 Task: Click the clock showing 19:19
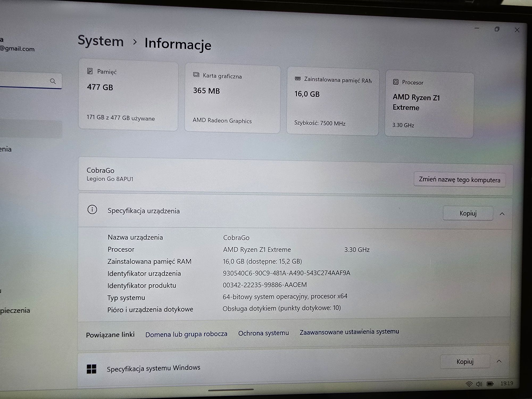(x=506, y=383)
